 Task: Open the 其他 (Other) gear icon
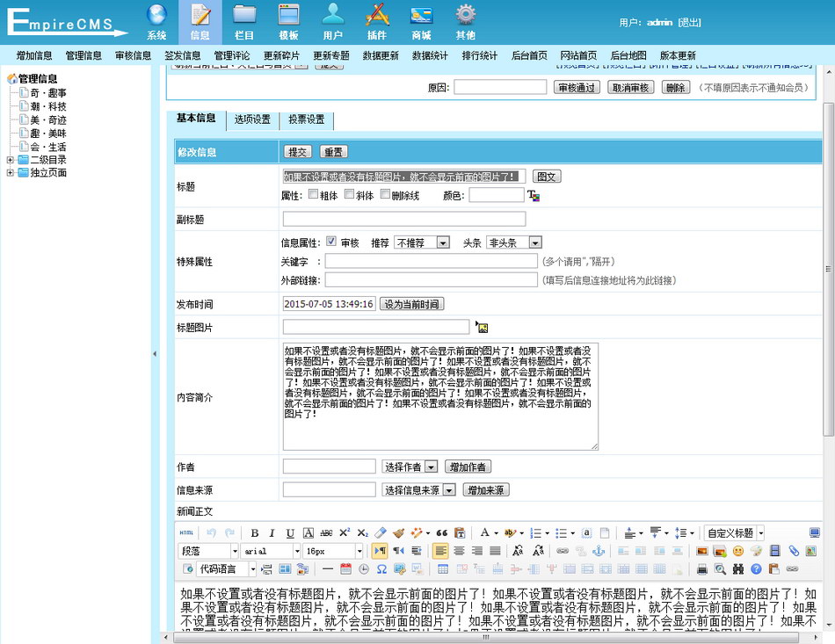click(x=466, y=22)
